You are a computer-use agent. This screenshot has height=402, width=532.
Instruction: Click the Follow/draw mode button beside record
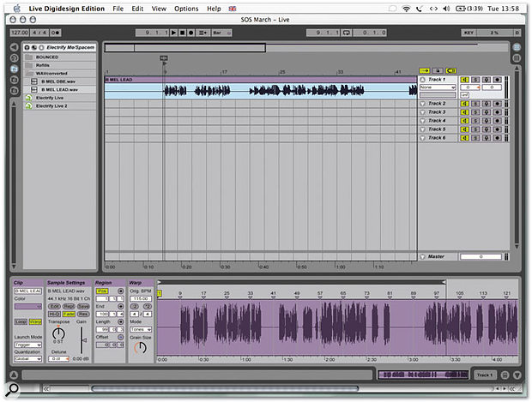click(x=203, y=33)
